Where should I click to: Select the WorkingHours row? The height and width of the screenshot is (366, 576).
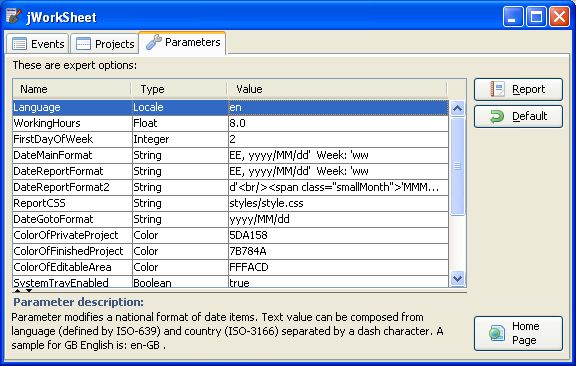(x=231, y=123)
